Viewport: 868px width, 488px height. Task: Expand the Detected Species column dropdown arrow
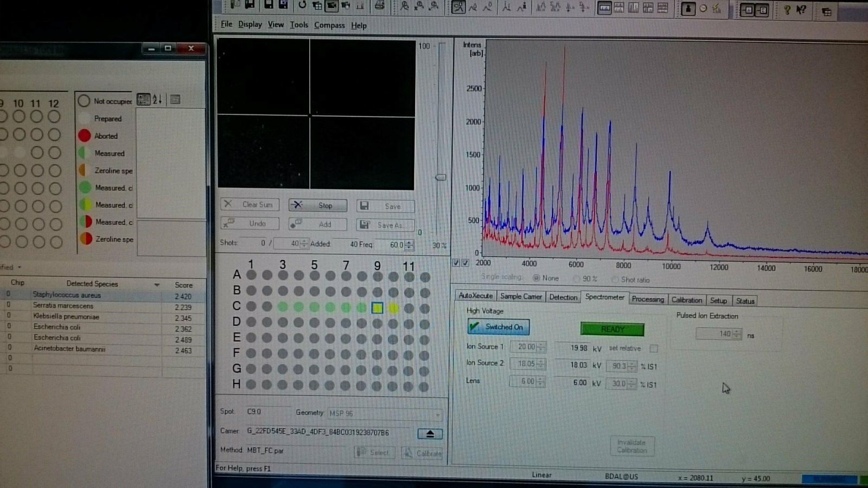point(157,285)
